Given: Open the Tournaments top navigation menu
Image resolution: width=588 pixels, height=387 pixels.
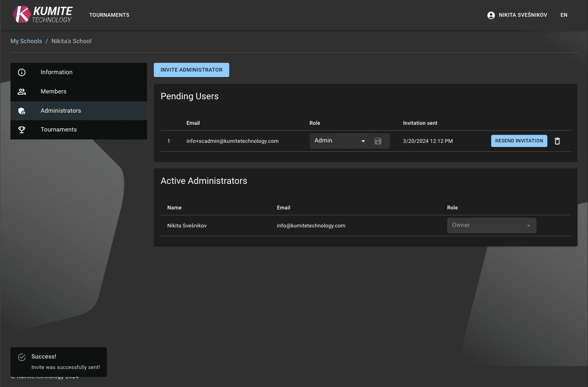Looking at the screenshot, I should [109, 15].
